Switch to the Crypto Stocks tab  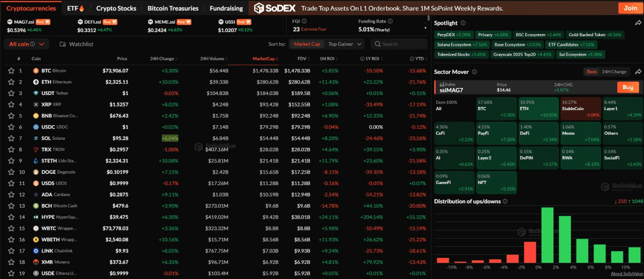pyautogui.click(x=116, y=8)
